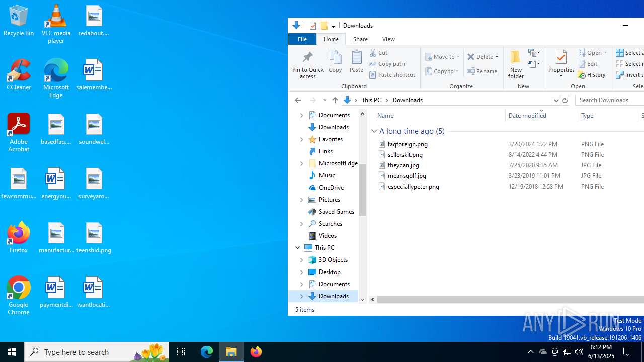
Task: Switch to the Share ribbon tab
Action: (360, 39)
